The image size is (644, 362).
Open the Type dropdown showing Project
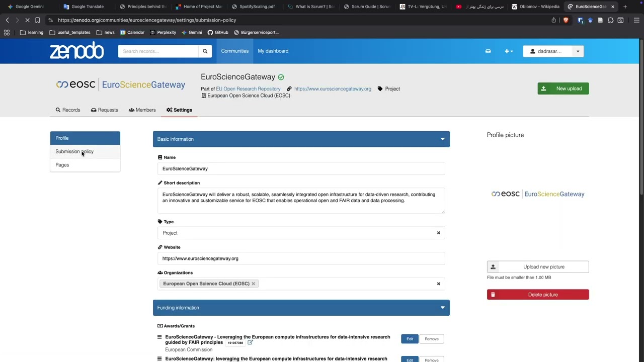pyautogui.click(x=301, y=233)
